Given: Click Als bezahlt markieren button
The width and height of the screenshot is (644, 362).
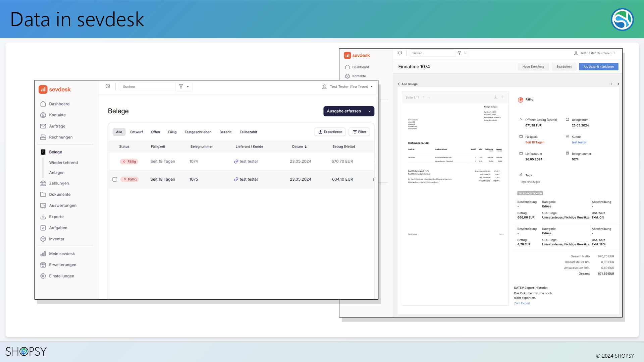Looking at the screenshot, I should coord(598,67).
